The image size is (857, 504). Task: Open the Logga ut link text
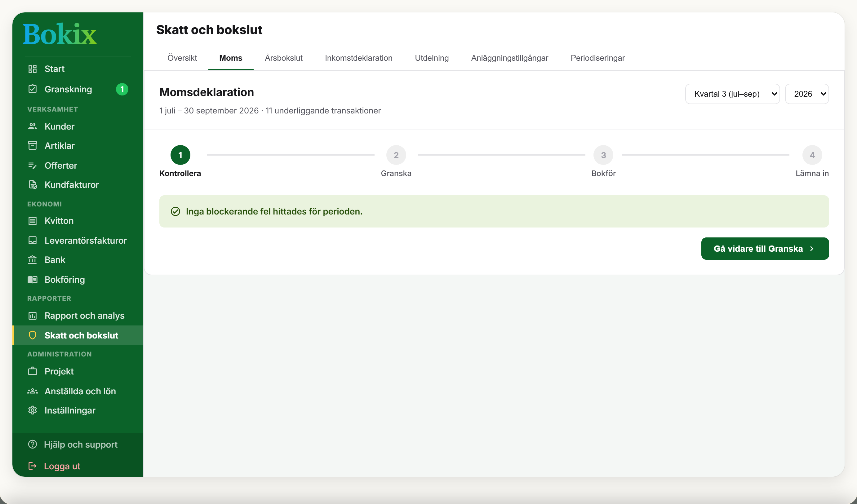point(62,466)
